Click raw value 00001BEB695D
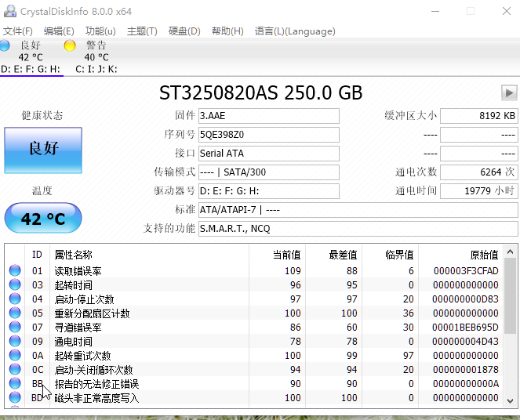The height and width of the screenshot is (420, 520). pyautogui.click(x=465, y=328)
